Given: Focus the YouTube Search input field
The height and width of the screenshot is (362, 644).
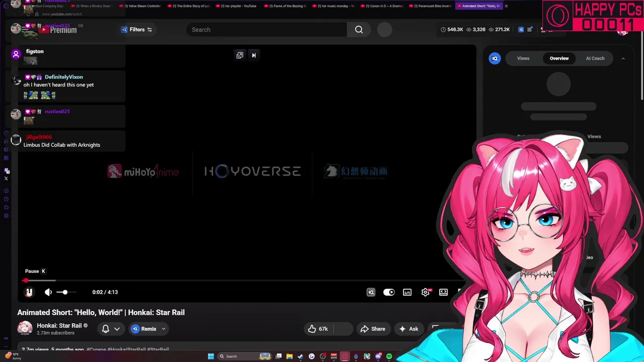Looking at the screenshot, I should (x=266, y=30).
